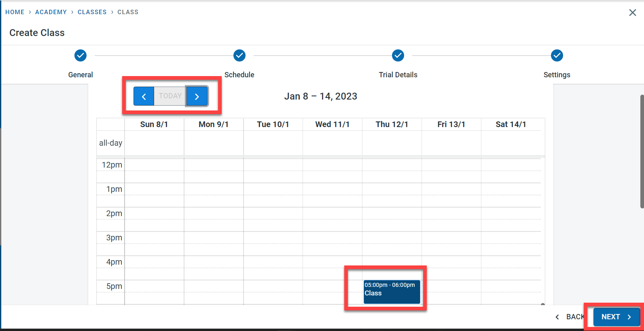Select the 05:00pm Class event on Thursday
The image size is (644, 331).
pyautogui.click(x=392, y=291)
